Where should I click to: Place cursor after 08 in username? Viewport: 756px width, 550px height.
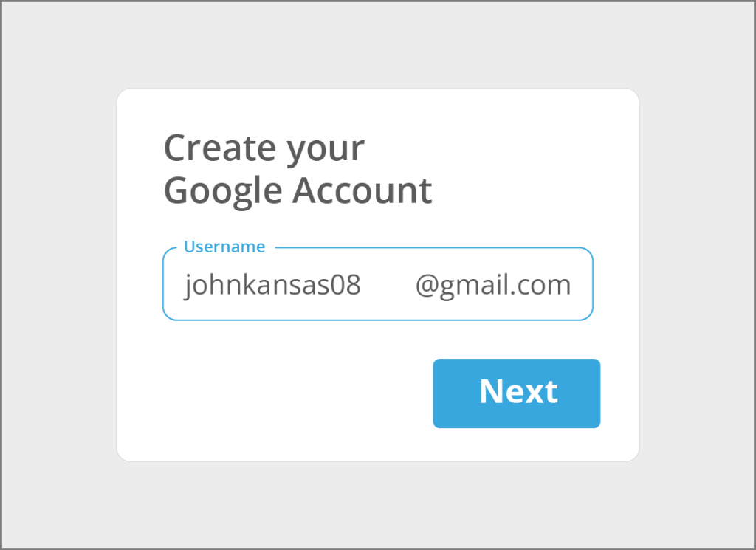click(362, 286)
